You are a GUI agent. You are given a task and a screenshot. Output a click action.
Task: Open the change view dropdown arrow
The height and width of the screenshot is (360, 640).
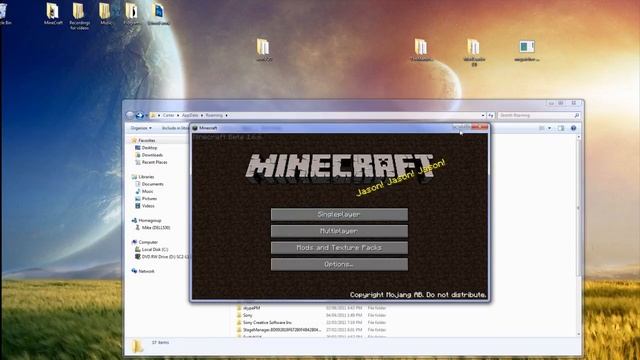[x=549, y=128]
